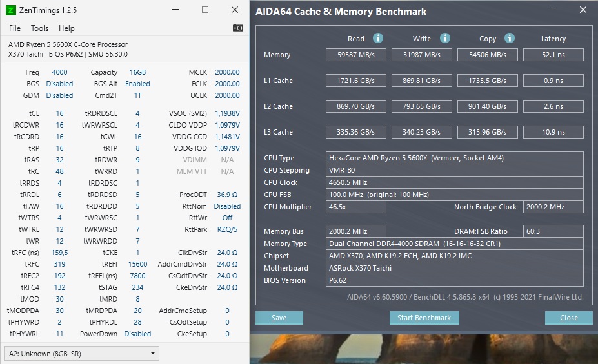
Task: Close the ZenTimings window
Action: click(235, 10)
